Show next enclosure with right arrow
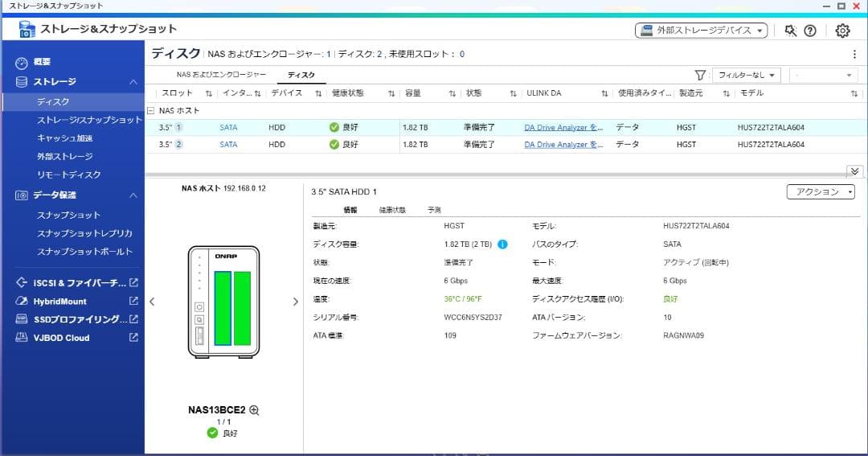The width and height of the screenshot is (868, 456). [296, 302]
